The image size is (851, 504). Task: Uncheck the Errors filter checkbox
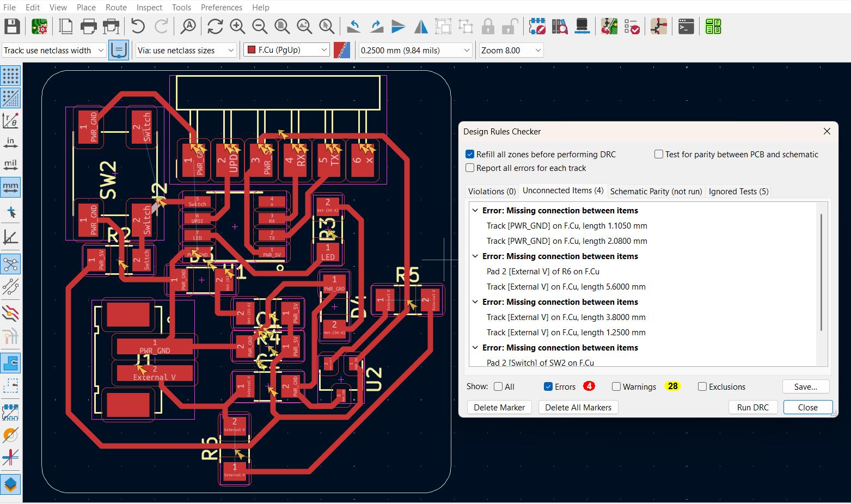pos(548,386)
